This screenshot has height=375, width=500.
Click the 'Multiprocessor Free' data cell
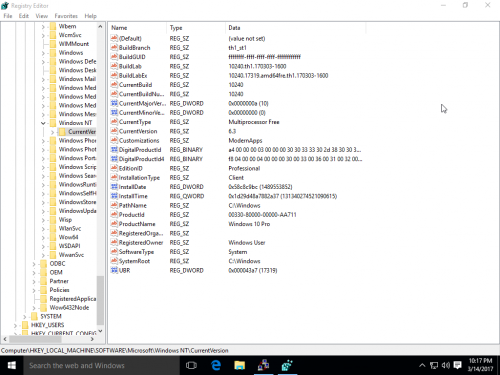tap(254, 122)
